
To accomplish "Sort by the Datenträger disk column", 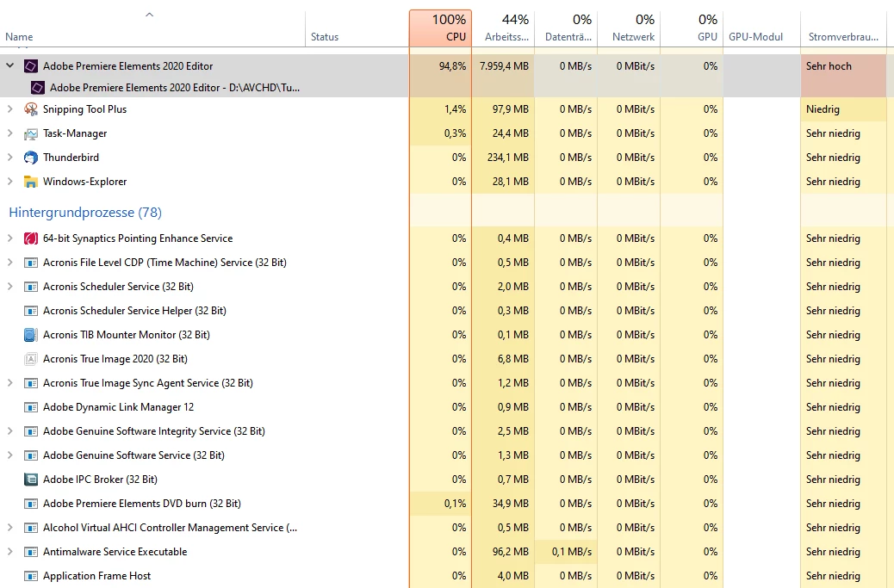I will tap(566, 28).
